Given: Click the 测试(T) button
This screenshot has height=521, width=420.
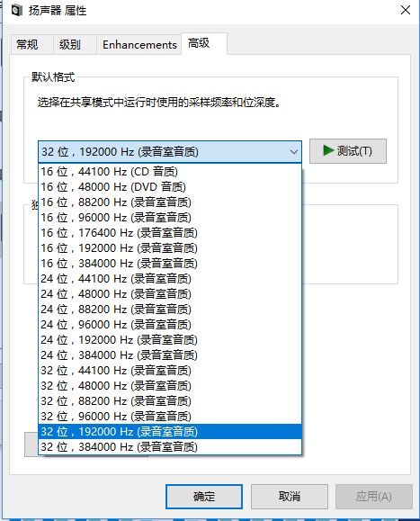Looking at the screenshot, I should click(x=348, y=151).
